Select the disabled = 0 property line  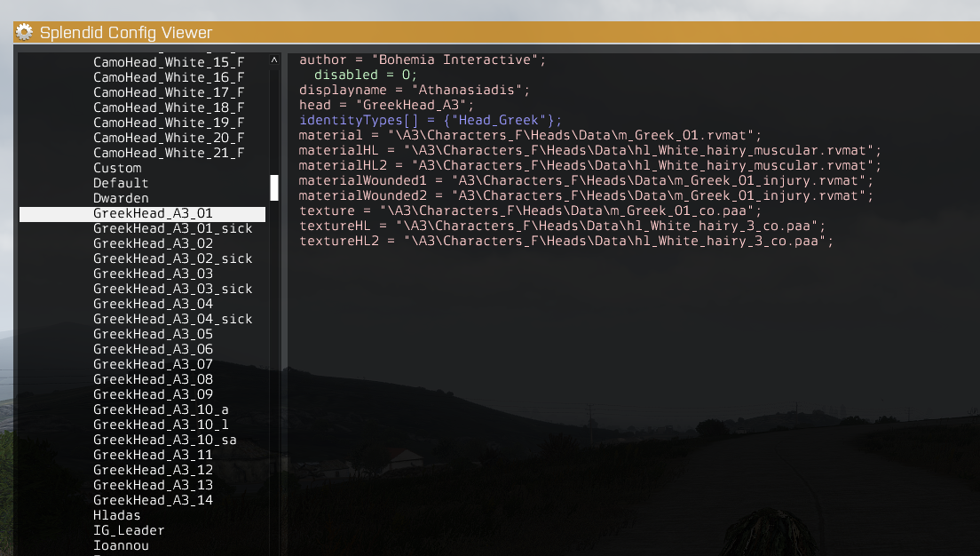click(x=365, y=75)
